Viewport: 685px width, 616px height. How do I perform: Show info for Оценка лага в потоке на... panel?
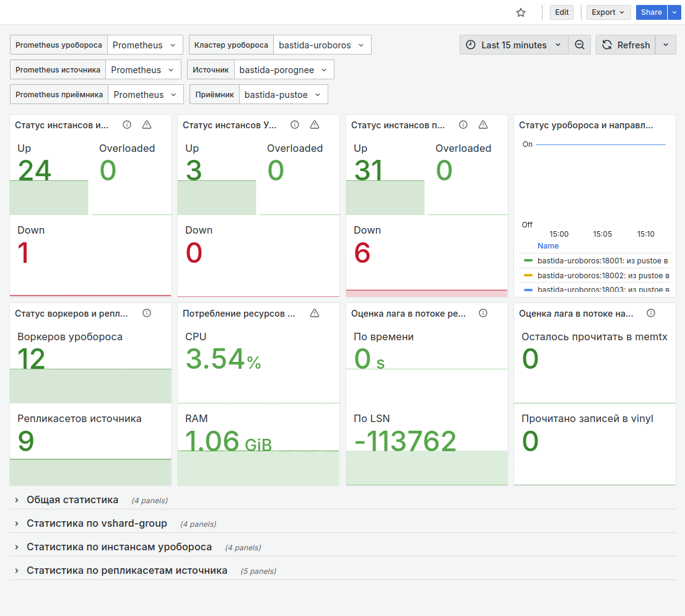point(651,313)
